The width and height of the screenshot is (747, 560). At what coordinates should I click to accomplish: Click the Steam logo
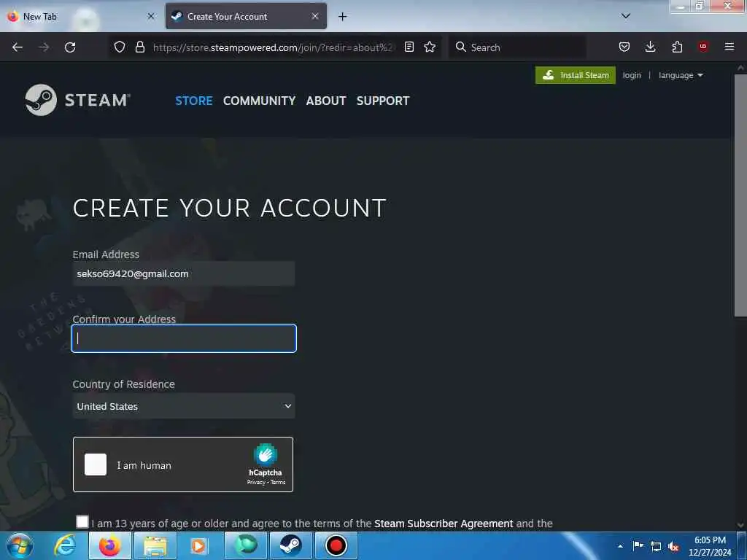pos(77,100)
